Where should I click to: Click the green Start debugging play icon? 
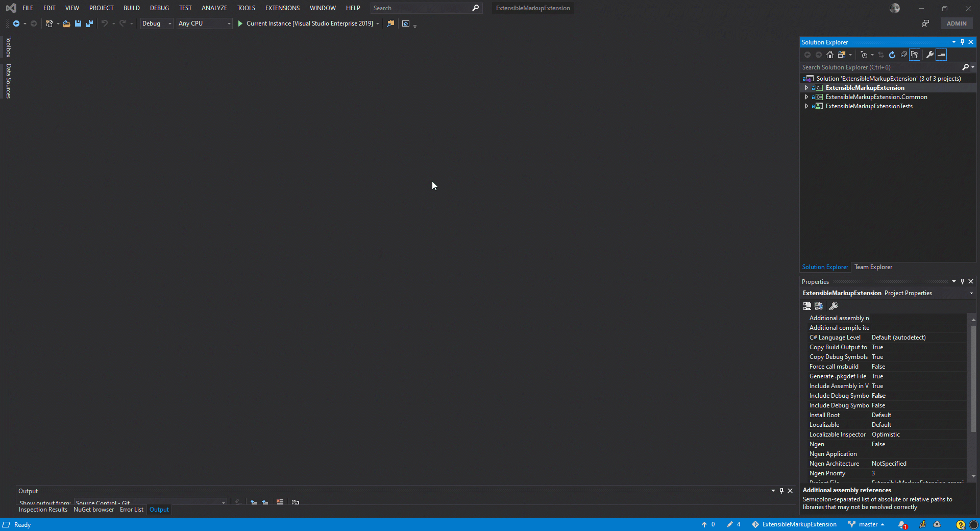(240, 23)
